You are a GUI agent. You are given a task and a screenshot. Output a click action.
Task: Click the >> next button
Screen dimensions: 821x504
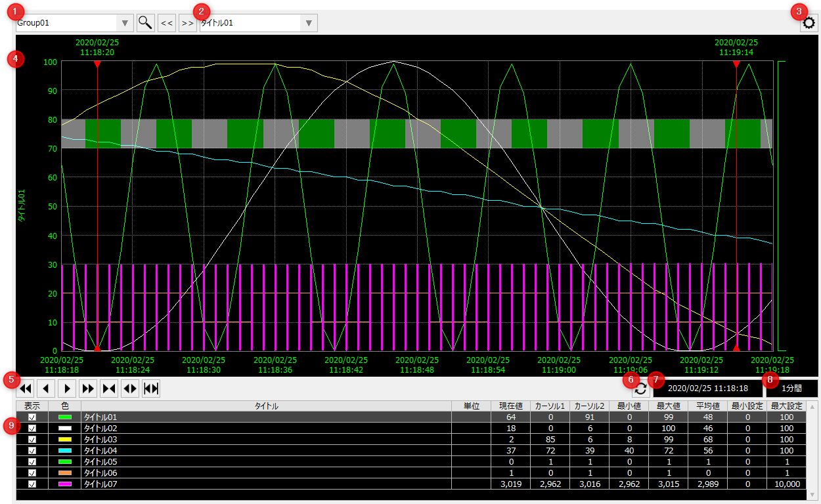[187, 23]
